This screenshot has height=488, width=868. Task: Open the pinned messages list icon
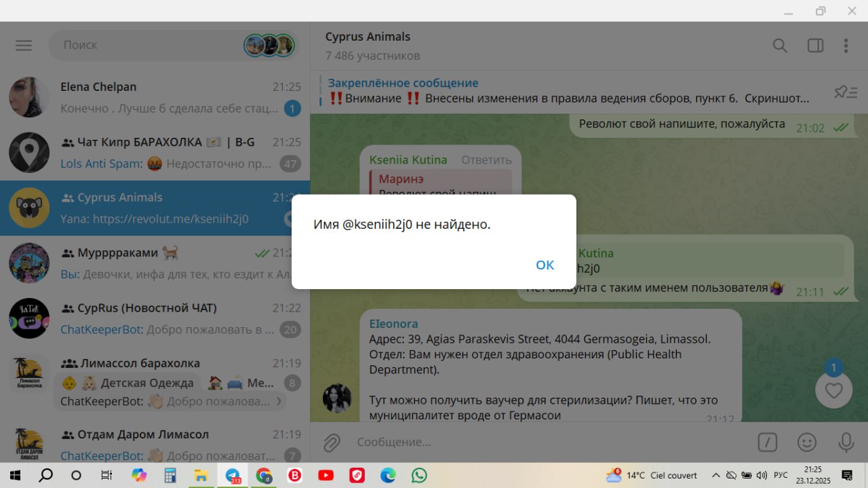pyautogui.click(x=845, y=92)
